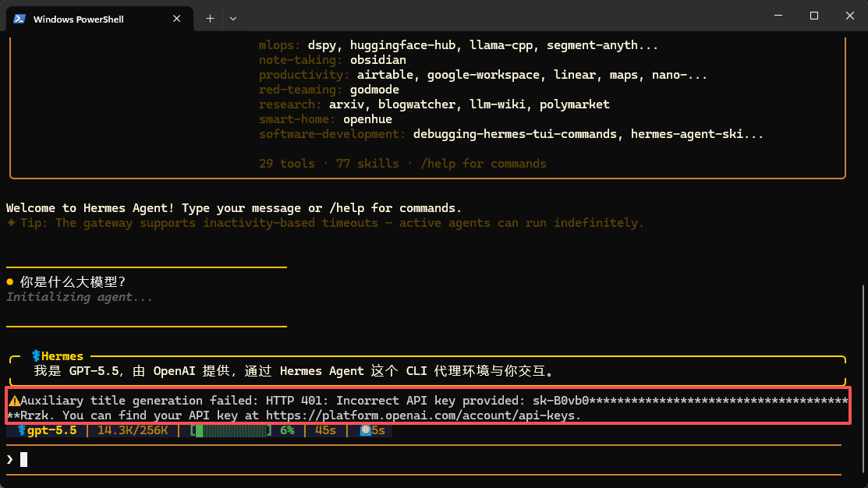Click the clock icon beside 5s
Image resolution: width=868 pixels, height=488 pixels.
(365, 430)
